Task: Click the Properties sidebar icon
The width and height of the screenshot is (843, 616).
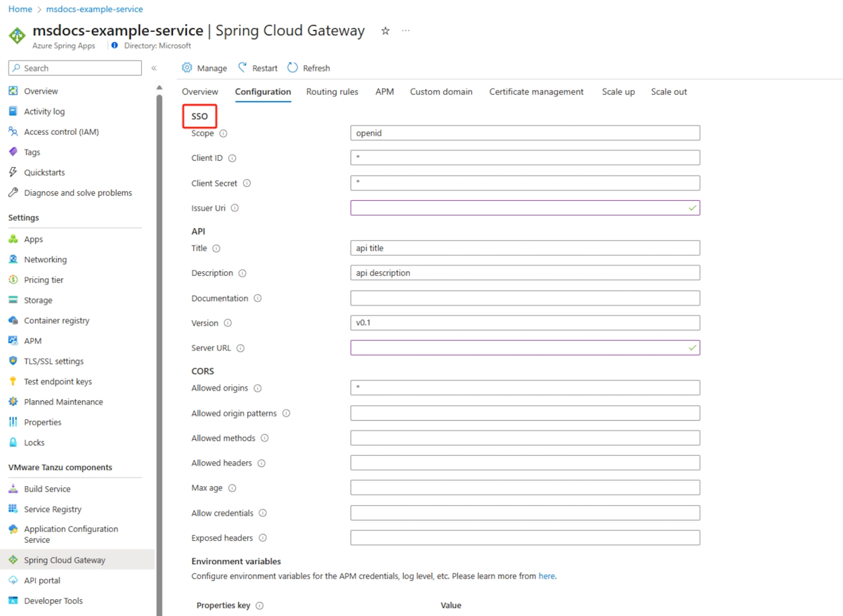Action: coord(13,423)
